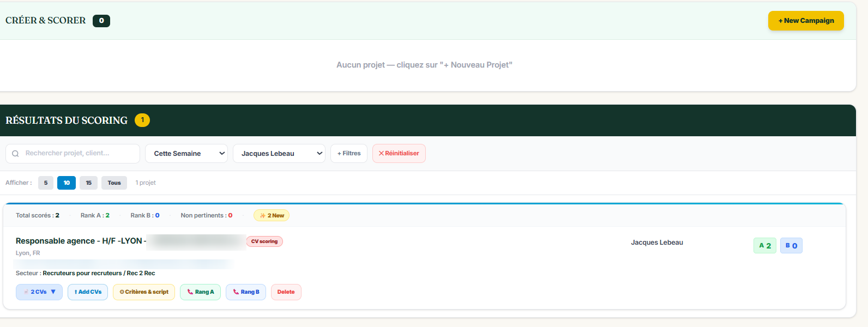Select the blue B 0 rank badge
This screenshot has height=327, width=868.
[x=791, y=246]
